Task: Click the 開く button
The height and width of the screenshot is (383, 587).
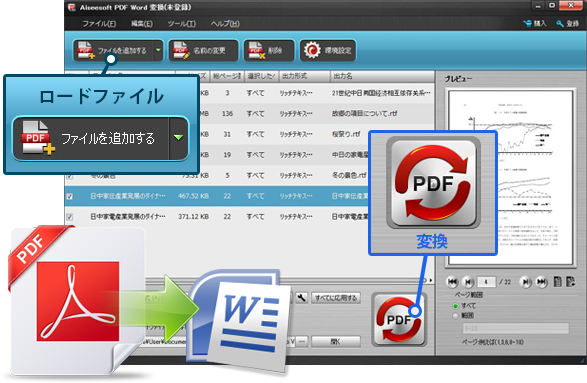Action: pos(336,341)
